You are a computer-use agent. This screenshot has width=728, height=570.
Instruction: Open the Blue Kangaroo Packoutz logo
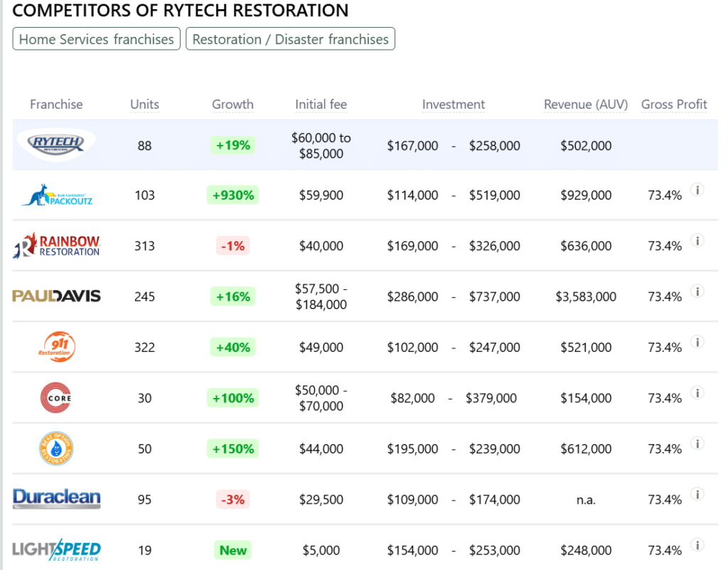pos(57,195)
